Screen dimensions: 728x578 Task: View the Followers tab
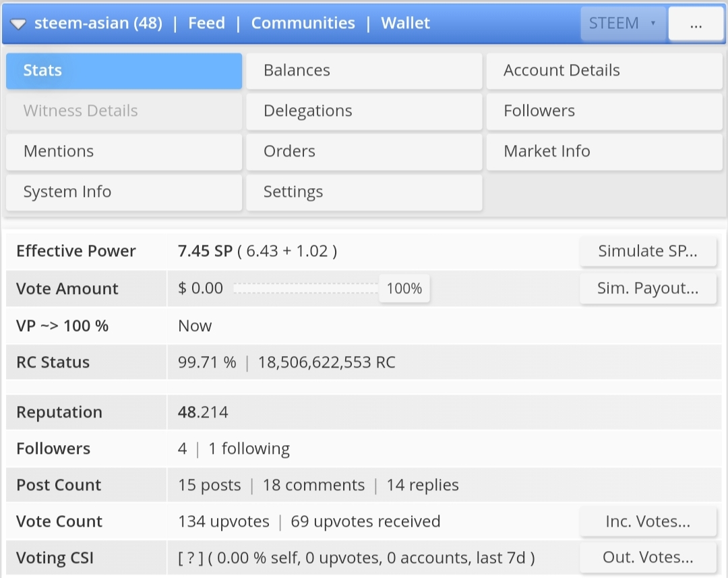604,111
